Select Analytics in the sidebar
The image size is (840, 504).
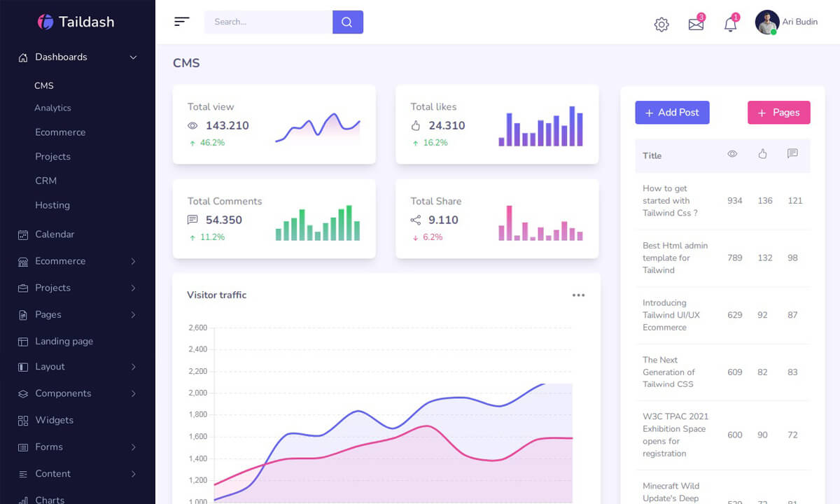point(52,108)
